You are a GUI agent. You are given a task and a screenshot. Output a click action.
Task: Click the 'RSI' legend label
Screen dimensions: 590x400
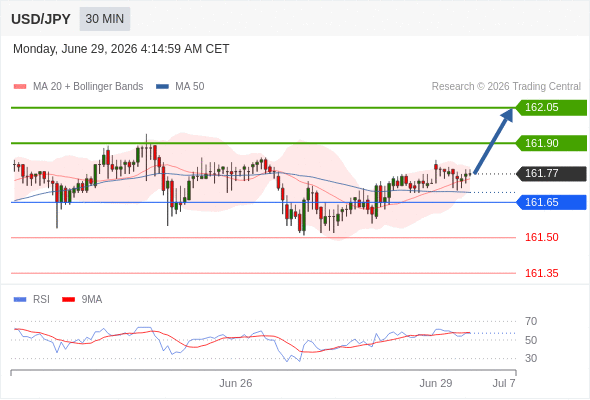(x=41, y=300)
